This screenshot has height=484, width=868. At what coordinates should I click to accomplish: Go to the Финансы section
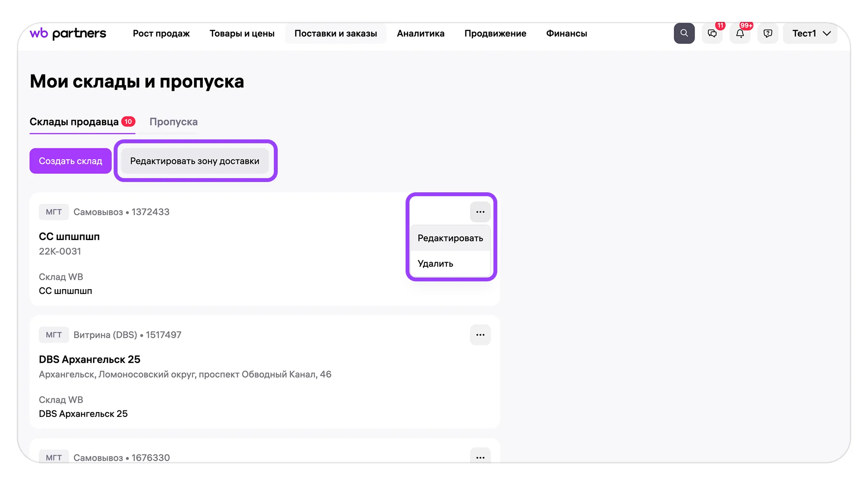click(566, 33)
